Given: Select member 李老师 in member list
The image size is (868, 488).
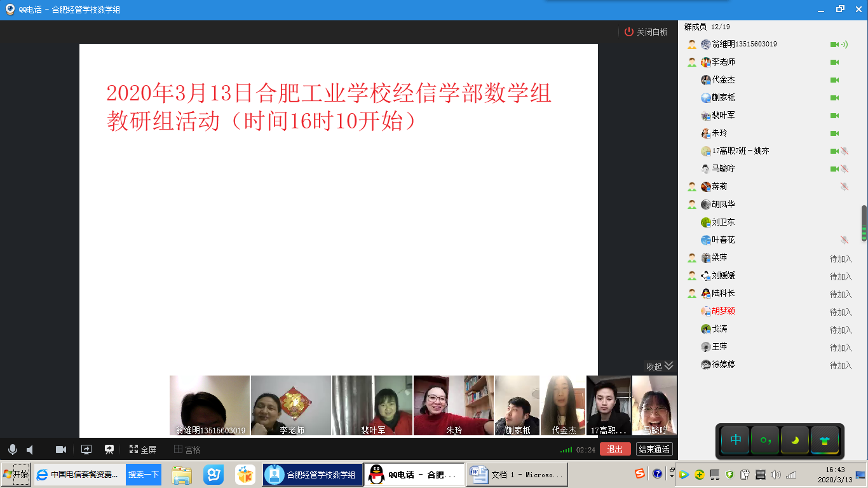Looking at the screenshot, I should 723,62.
